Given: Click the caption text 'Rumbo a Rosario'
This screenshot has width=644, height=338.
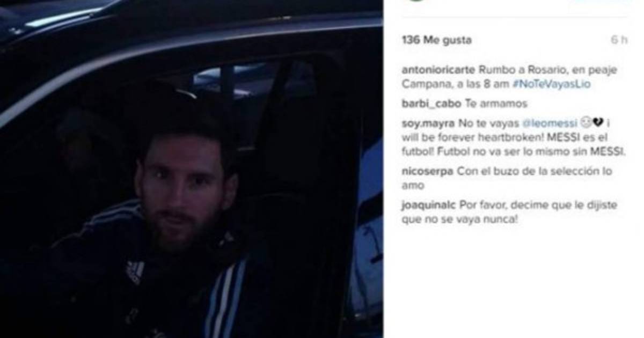Looking at the screenshot, I should [500, 71].
